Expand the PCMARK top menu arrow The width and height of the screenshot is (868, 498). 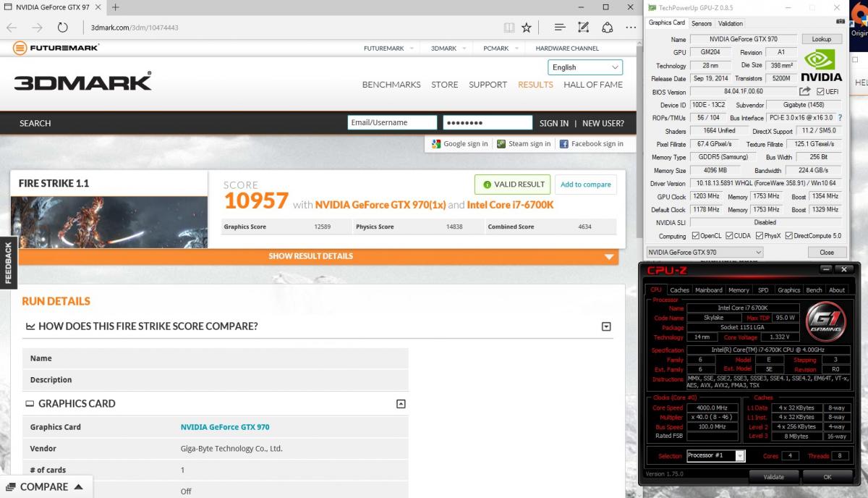click(516, 48)
